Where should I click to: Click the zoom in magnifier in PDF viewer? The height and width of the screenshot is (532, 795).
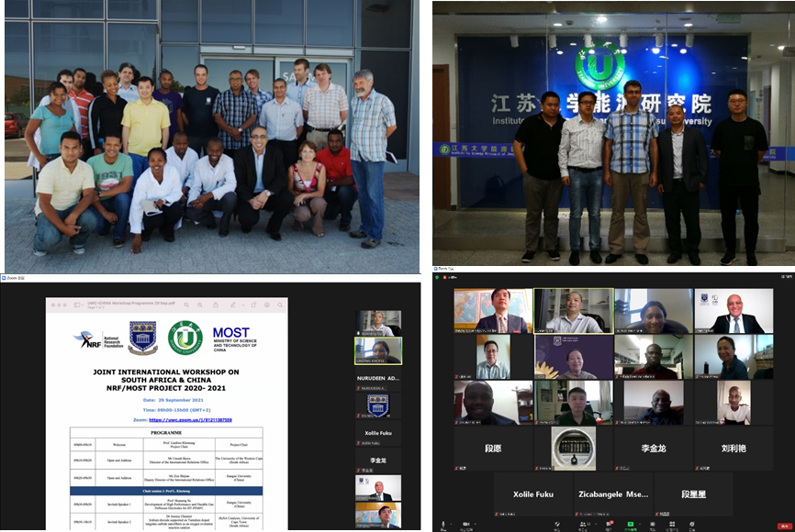(x=200, y=305)
